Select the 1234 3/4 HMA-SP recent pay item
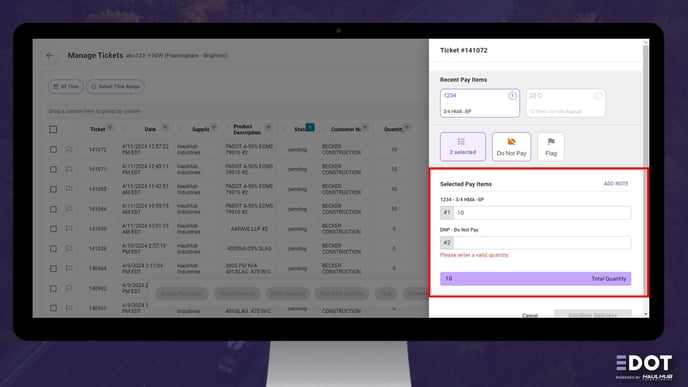This screenshot has height=387, width=688. pos(480,103)
